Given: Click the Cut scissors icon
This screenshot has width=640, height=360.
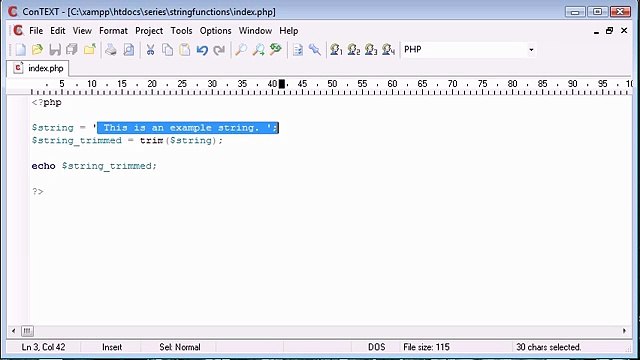Looking at the screenshot, I should 150,50.
